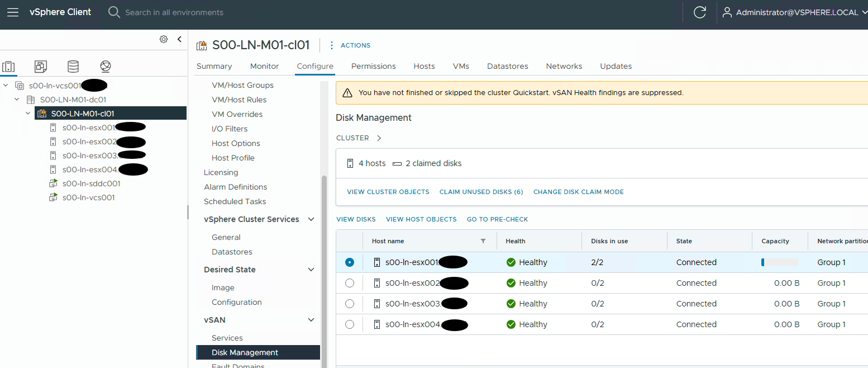Sort by the Disks in use column header
The height and width of the screenshot is (368, 868).
pyautogui.click(x=609, y=241)
